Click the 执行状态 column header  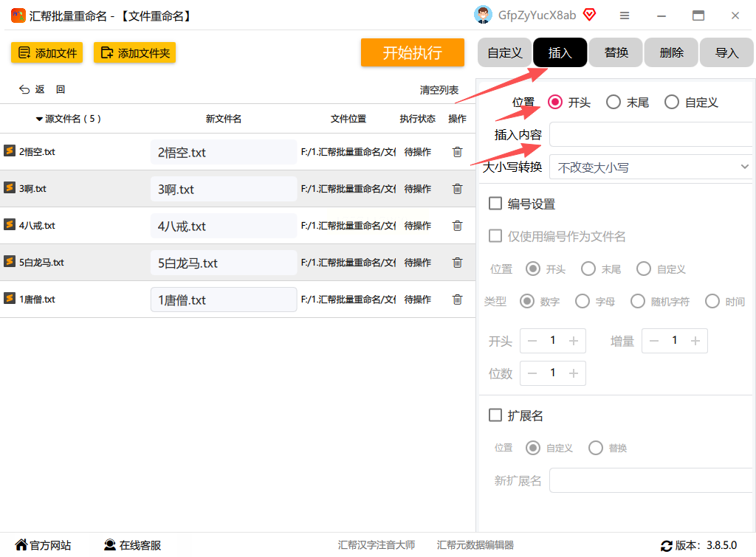click(417, 119)
